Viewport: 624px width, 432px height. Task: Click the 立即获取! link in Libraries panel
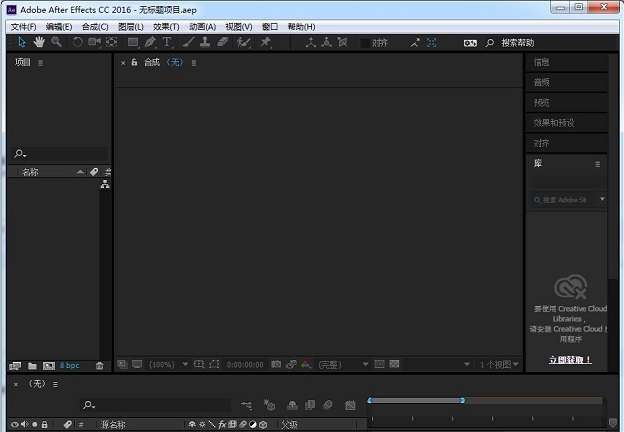coord(570,360)
